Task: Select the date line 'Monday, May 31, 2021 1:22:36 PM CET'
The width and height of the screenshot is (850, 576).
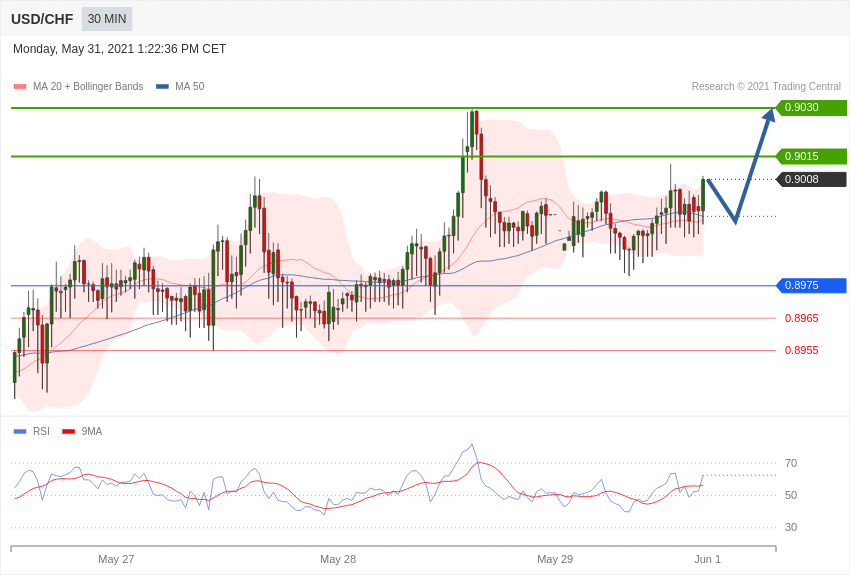Action: click(x=119, y=49)
